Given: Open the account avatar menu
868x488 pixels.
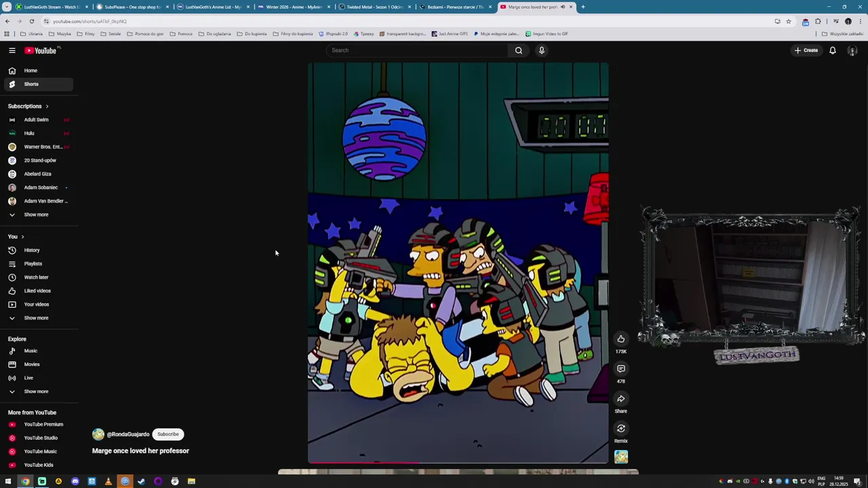Looking at the screenshot, I should click(x=852, y=51).
